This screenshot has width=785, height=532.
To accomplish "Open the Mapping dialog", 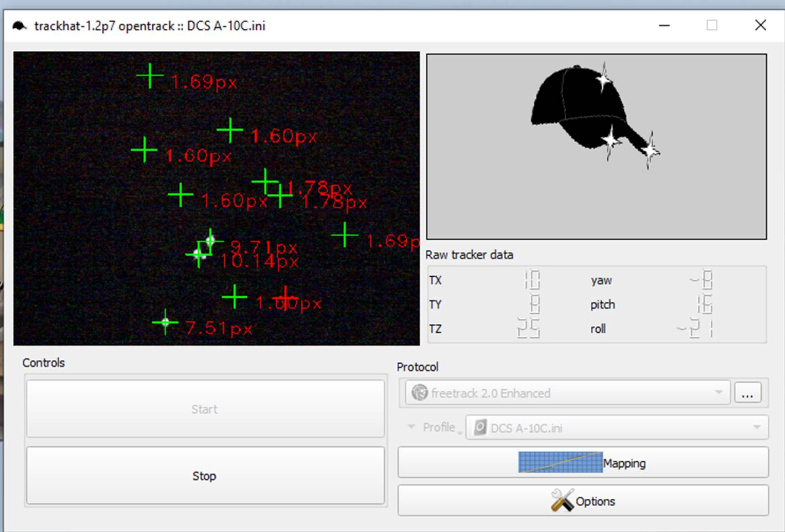I will [583, 462].
